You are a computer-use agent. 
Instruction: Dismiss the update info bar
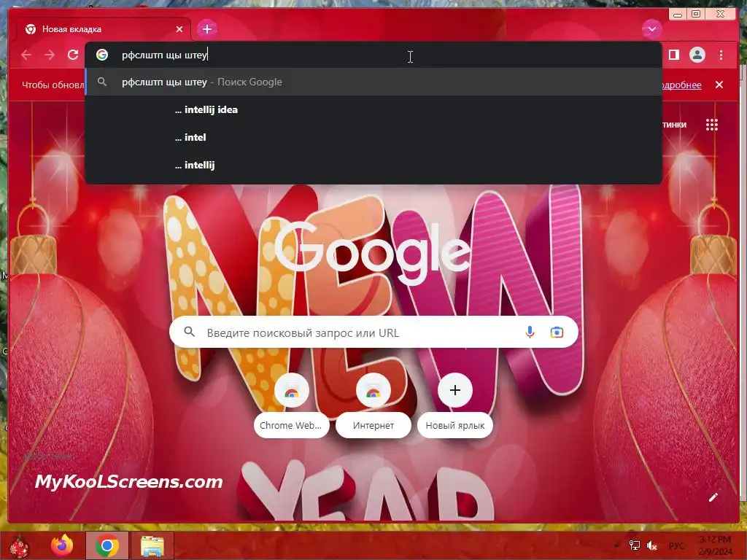(x=719, y=85)
